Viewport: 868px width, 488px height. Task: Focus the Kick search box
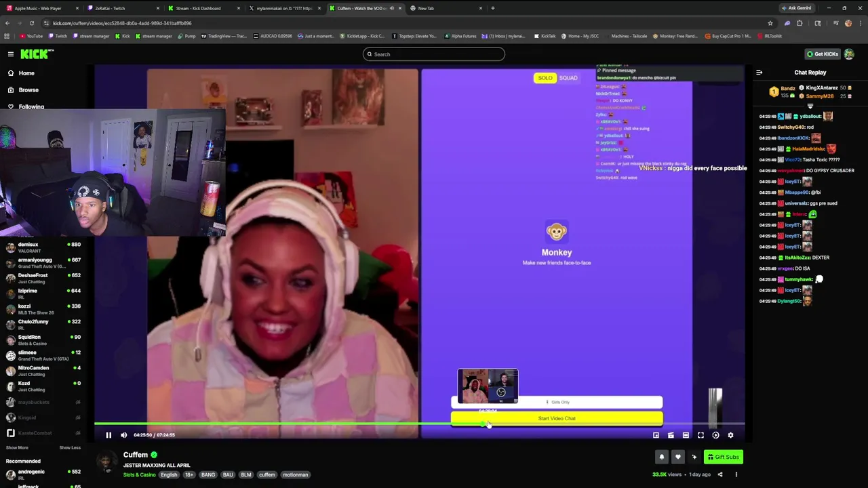(434, 54)
